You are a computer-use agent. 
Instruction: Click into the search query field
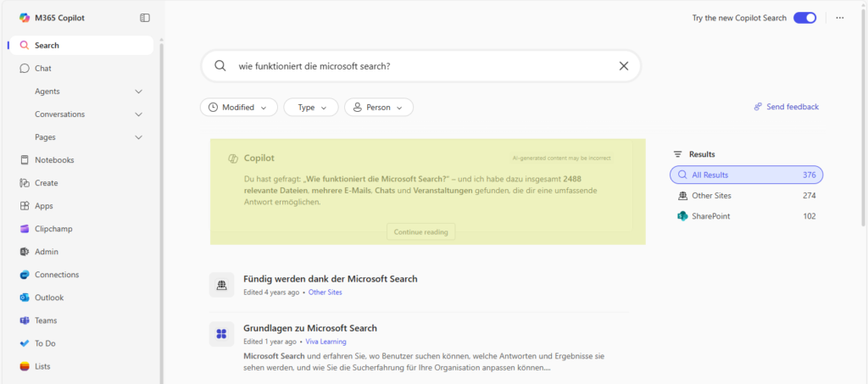[x=420, y=66]
